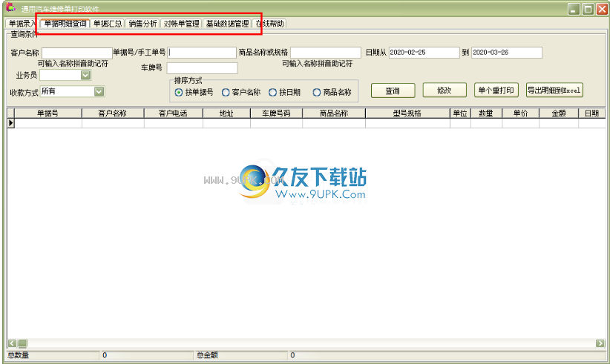Viewport: 610px width, 364px height.
Task: Click the 商品名称或规格 input field
Action: (x=326, y=53)
